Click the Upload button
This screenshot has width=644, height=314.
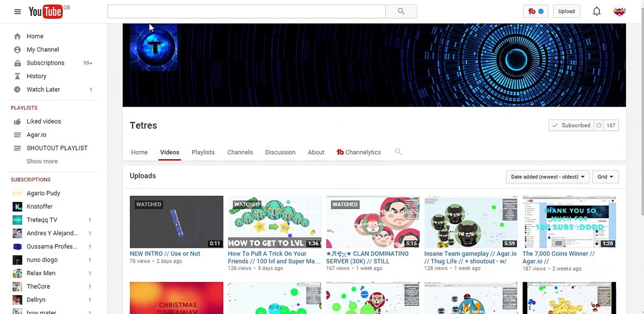566,11
